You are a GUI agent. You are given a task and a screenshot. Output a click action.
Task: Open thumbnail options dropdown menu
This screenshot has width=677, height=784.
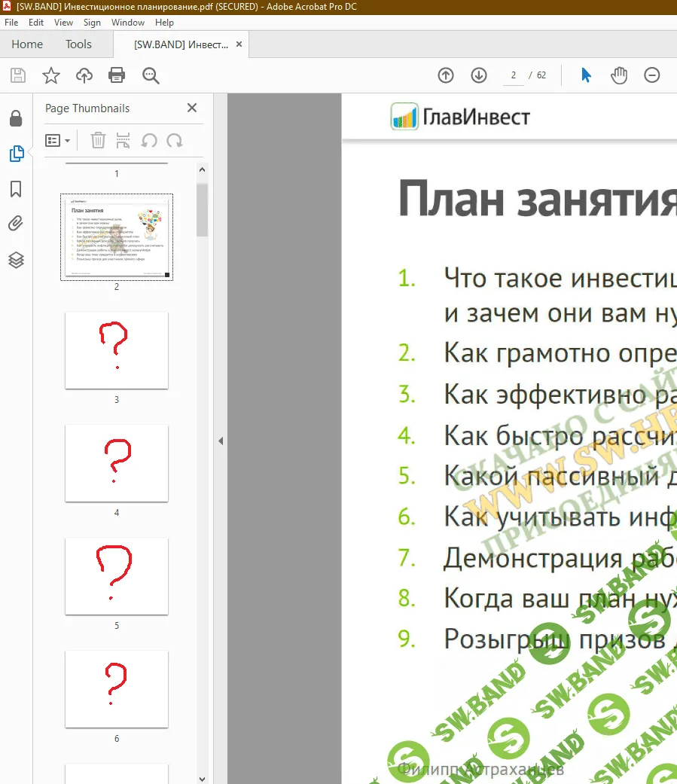point(58,140)
